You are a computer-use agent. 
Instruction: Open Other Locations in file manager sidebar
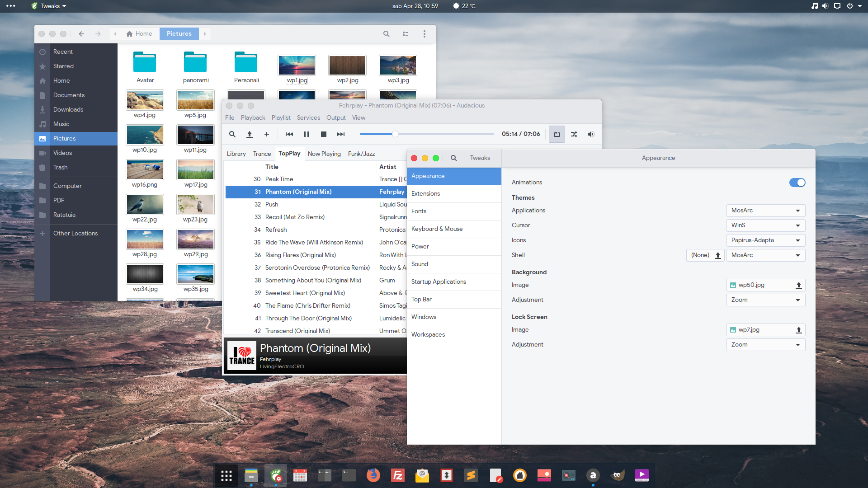tap(76, 233)
